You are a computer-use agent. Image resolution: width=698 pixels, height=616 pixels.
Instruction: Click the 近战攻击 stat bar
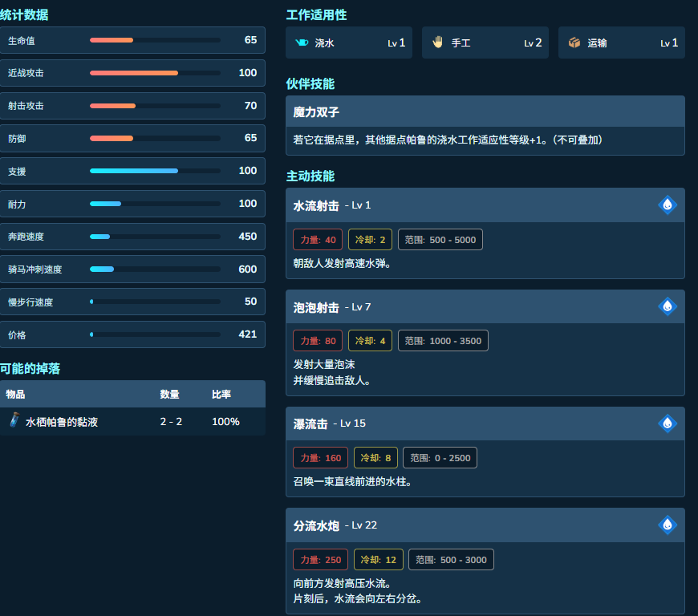(155, 73)
